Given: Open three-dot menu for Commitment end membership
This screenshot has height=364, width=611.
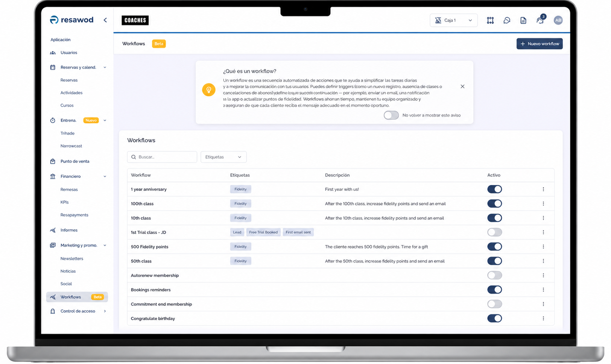Looking at the screenshot, I should point(543,304).
